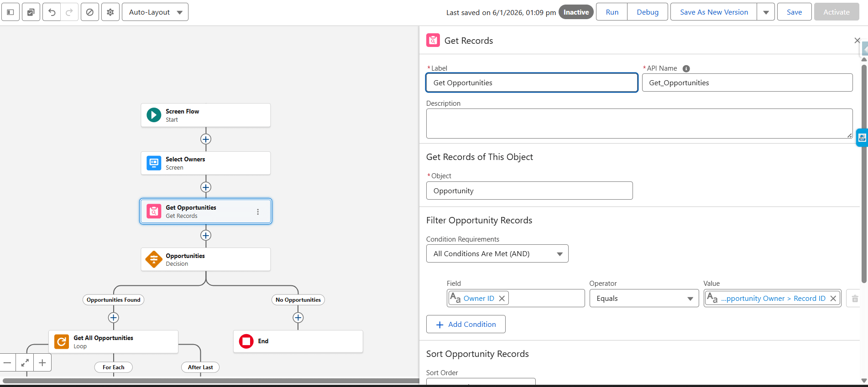This screenshot has height=387, width=868.
Task: Add element after Screen Flow Start
Action: (206, 139)
